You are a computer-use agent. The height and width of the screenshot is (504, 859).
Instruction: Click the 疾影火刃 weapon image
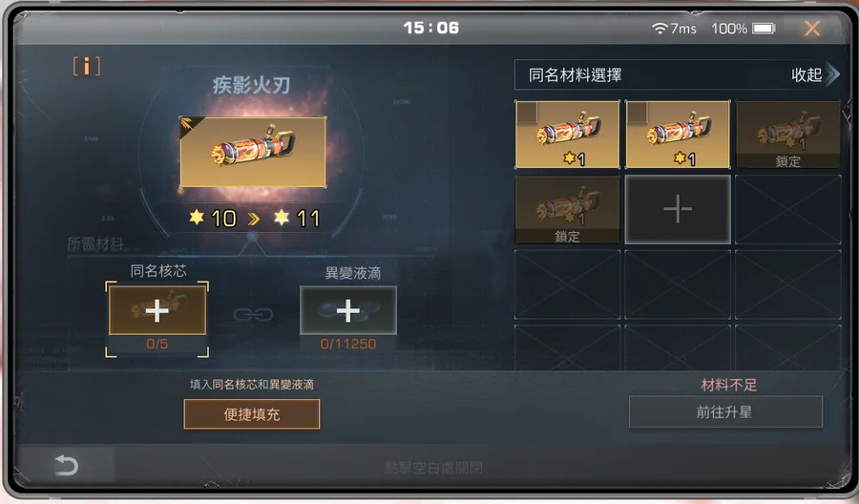pos(253,152)
